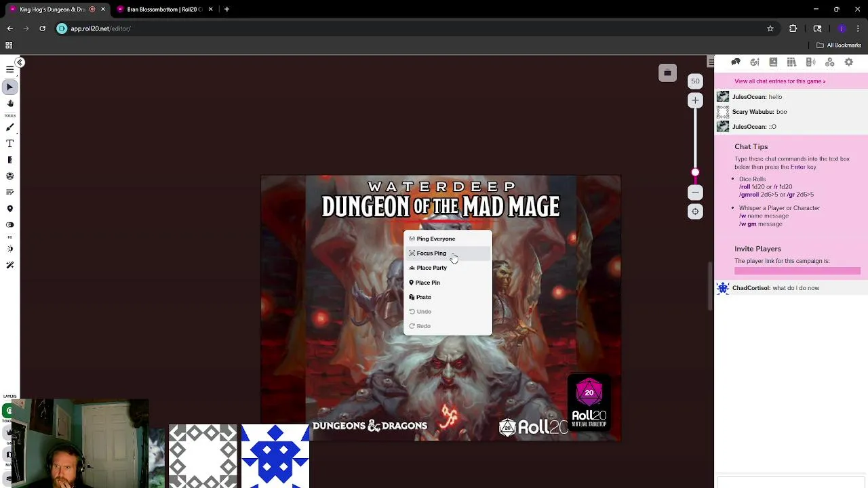
Task: Open the Collections tab
Action: click(x=829, y=62)
